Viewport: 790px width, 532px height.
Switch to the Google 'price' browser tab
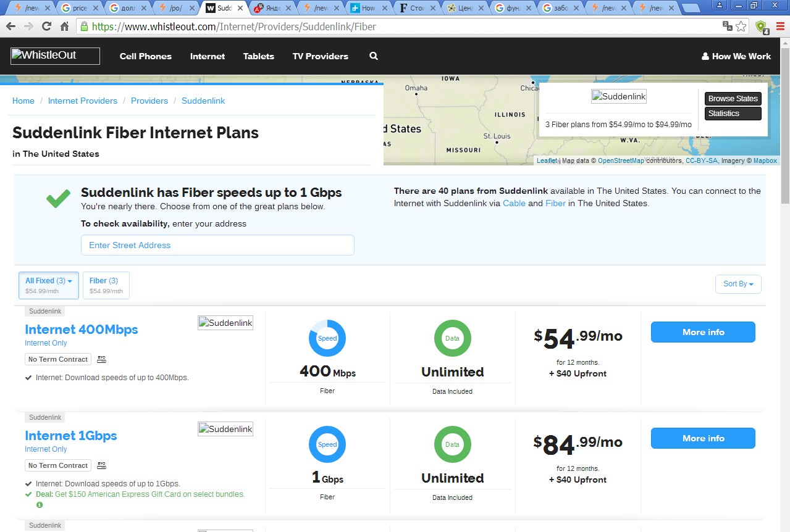tap(80, 8)
